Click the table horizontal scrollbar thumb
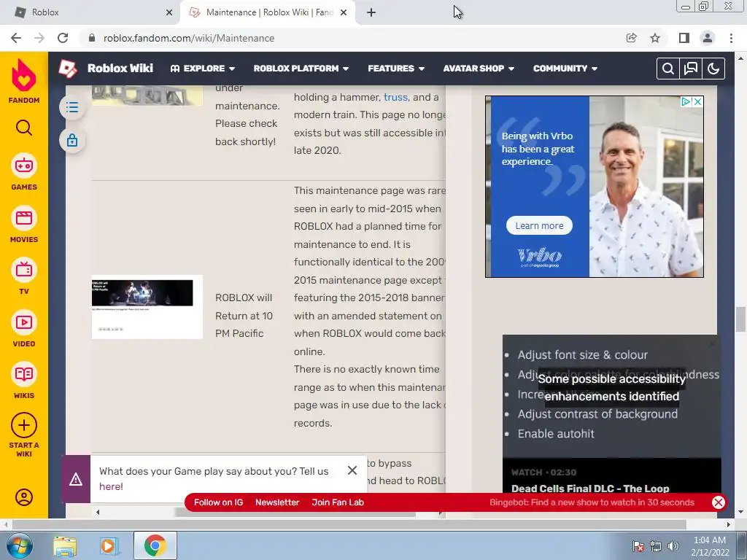Screen dimensions: 747x560 pyautogui.click(x=295, y=513)
